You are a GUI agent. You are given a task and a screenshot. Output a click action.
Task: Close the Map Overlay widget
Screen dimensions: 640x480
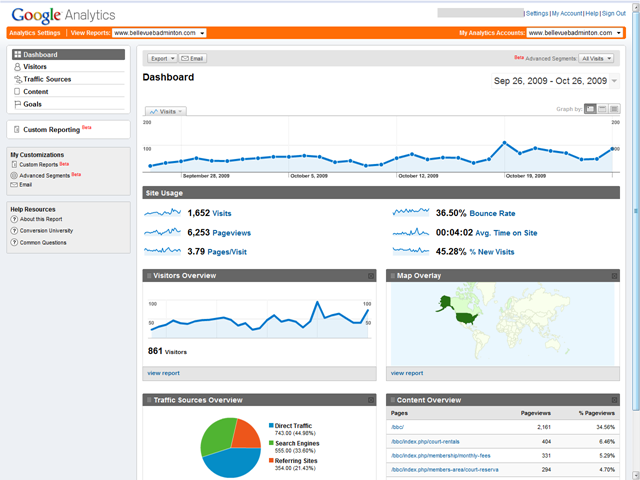614,276
